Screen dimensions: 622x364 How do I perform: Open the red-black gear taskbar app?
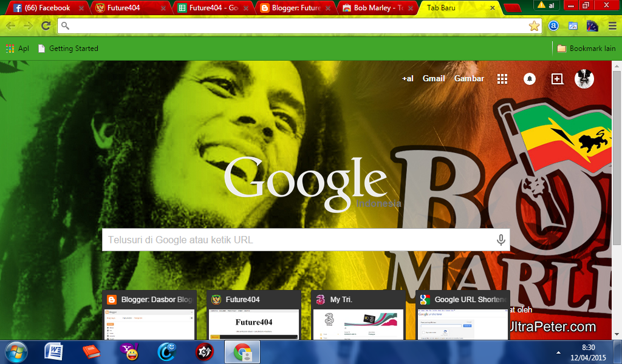(204, 352)
